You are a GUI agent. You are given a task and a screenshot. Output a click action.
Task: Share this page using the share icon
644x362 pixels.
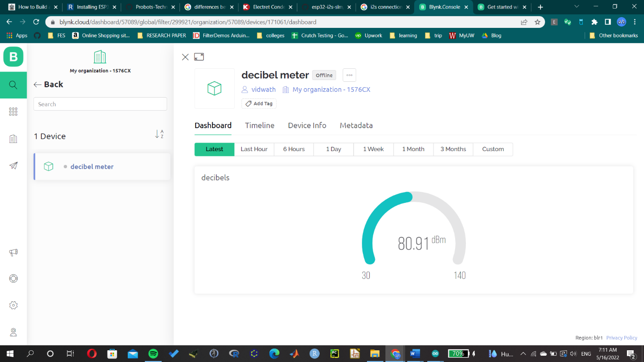coord(524,22)
